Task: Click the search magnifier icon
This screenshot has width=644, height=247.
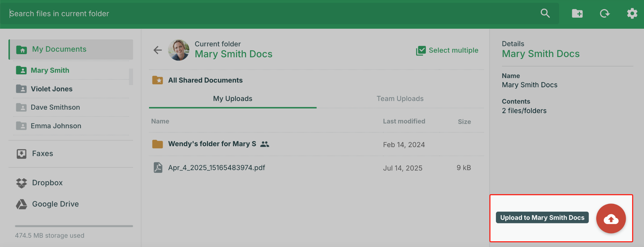Action: [545, 13]
